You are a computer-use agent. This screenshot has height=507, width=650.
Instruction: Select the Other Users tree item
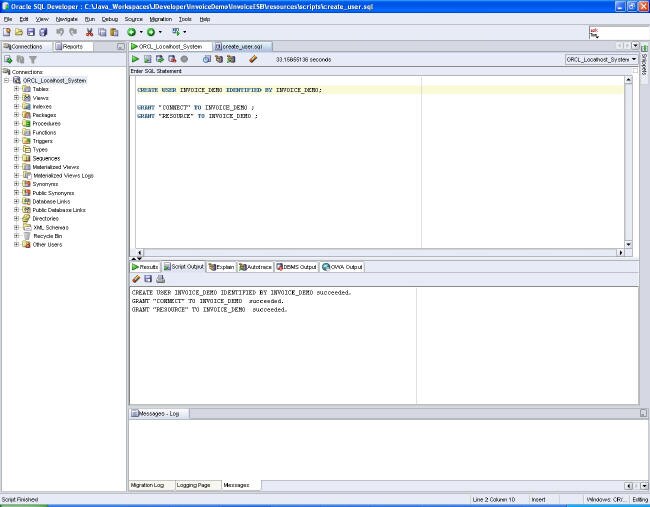pos(47,244)
